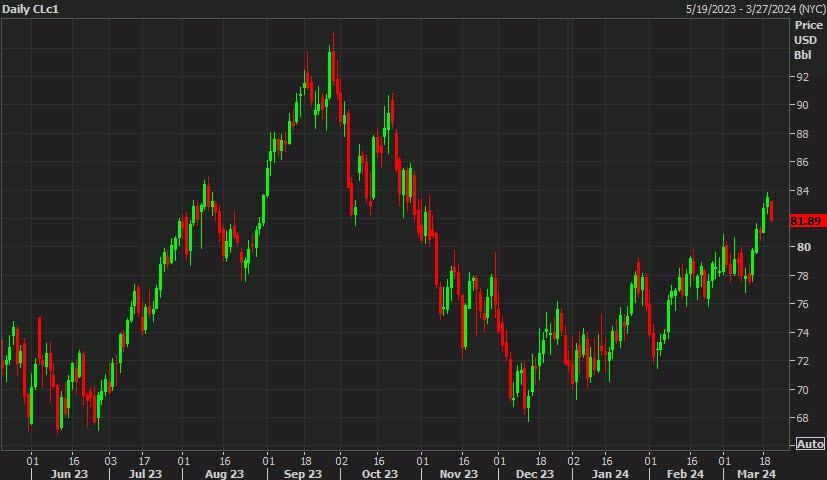
Task: Click the 'Bbl' unit label
Action: pyautogui.click(x=803, y=55)
